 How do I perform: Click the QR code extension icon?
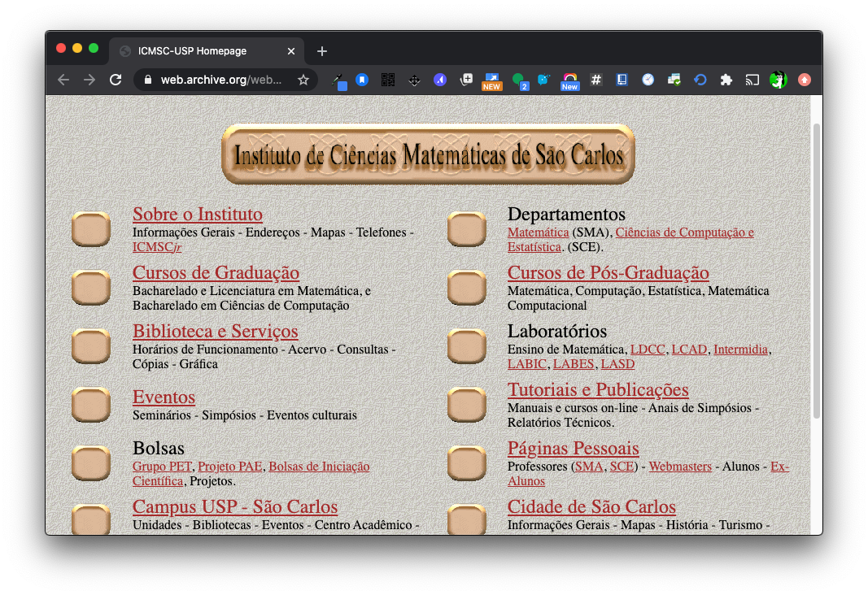(x=388, y=80)
